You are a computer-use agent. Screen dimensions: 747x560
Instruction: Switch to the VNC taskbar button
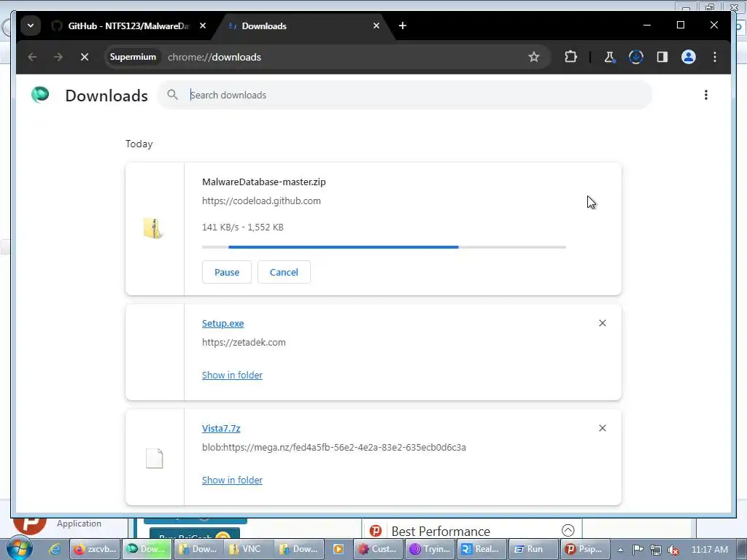[x=247, y=549]
